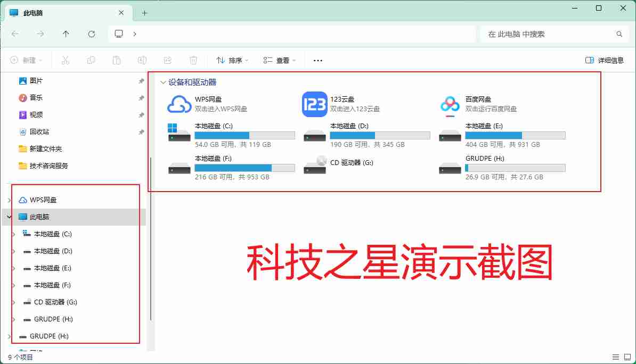636x364 pixels.
Task: Select the 百度网盘 drive icon
Action: [x=450, y=104]
